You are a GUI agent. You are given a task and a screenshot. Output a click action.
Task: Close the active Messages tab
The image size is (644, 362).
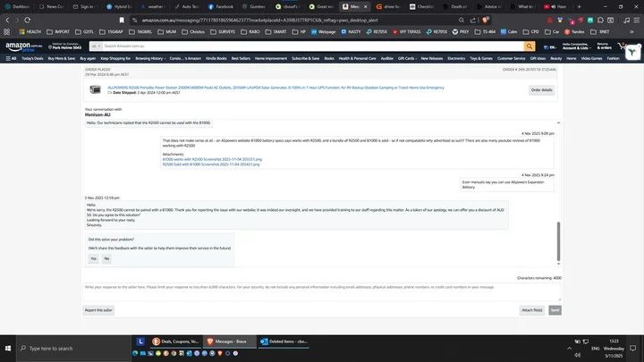point(365,6)
